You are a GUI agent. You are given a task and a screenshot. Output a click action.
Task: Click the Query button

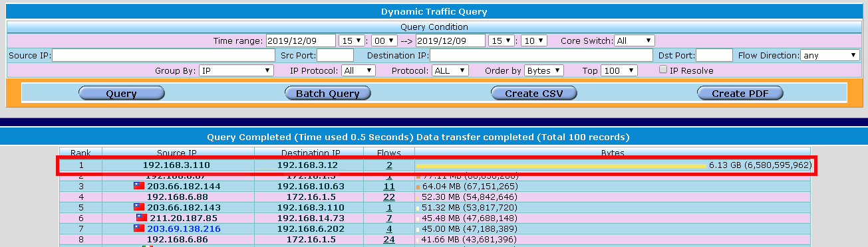pyautogui.click(x=121, y=94)
